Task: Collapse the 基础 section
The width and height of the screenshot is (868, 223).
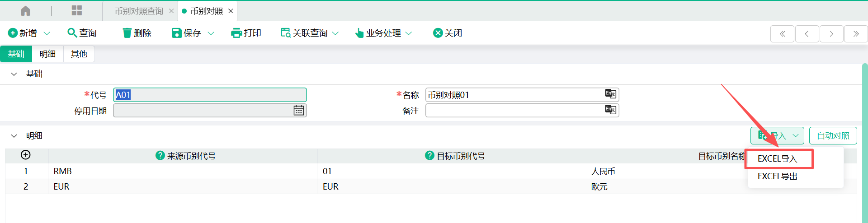Action: click(x=14, y=74)
